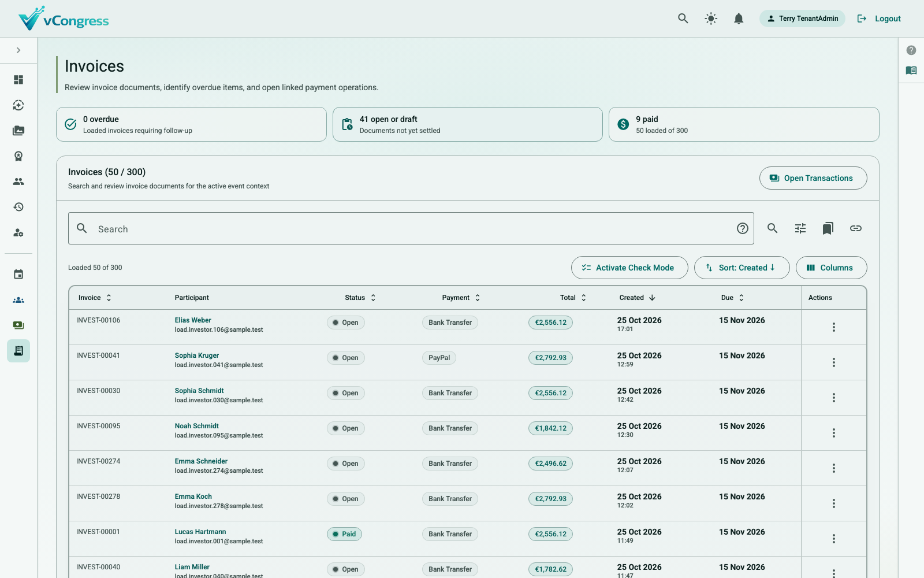Open the user settings sidebar icon
This screenshot has width=924, height=578.
18,232
